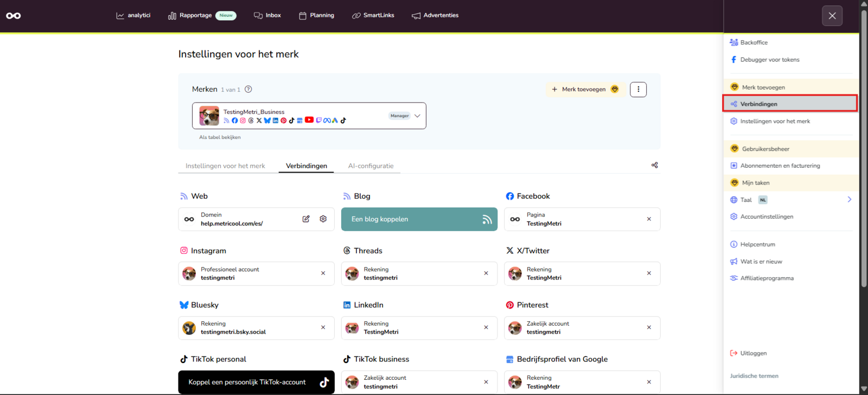Click the Metricool infinity logo
868x395 pixels.
point(14,16)
